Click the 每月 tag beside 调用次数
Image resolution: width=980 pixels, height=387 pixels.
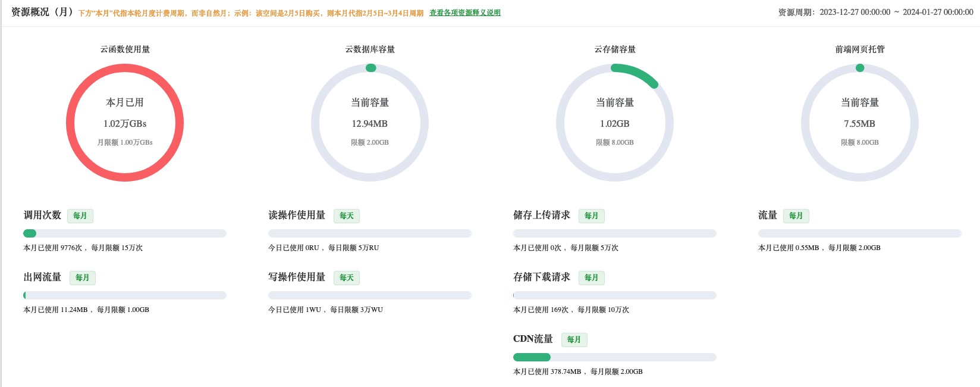(x=80, y=216)
